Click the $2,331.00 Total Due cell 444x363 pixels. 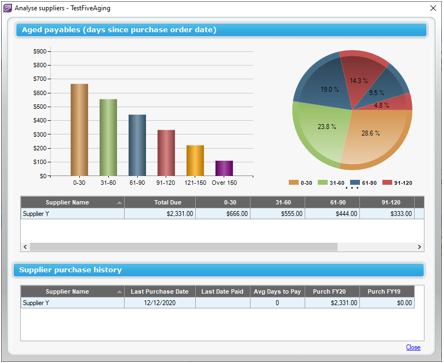point(160,214)
